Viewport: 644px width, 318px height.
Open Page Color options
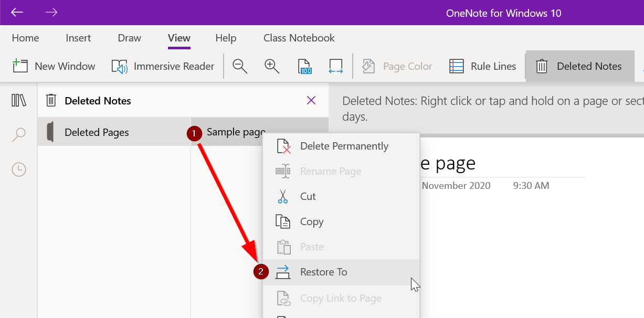tap(397, 66)
